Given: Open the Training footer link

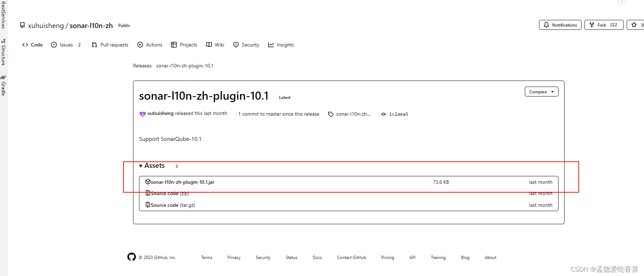Looking at the screenshot, I should coord(438,258).
